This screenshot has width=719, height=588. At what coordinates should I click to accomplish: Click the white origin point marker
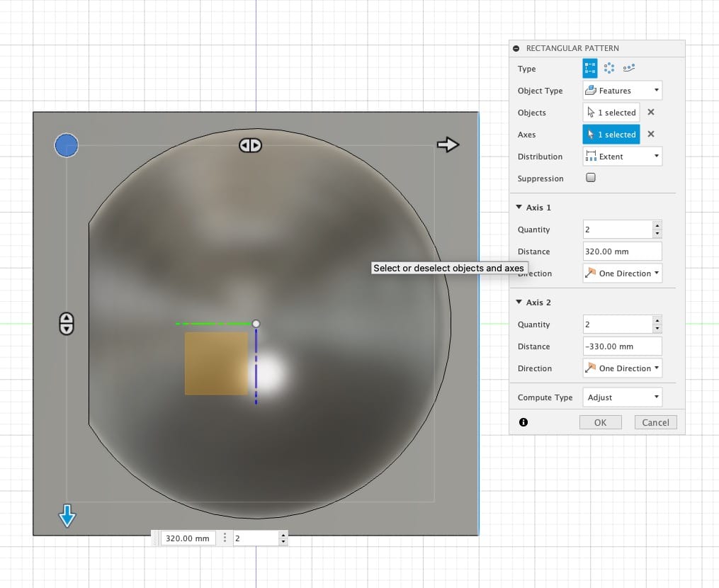[x=256, y=323]
